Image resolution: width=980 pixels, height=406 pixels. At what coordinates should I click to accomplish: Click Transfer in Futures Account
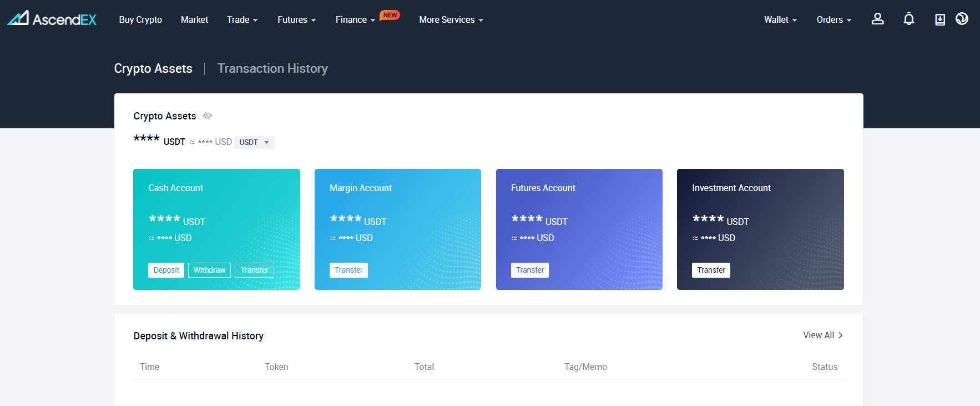[x=530, y=270]
